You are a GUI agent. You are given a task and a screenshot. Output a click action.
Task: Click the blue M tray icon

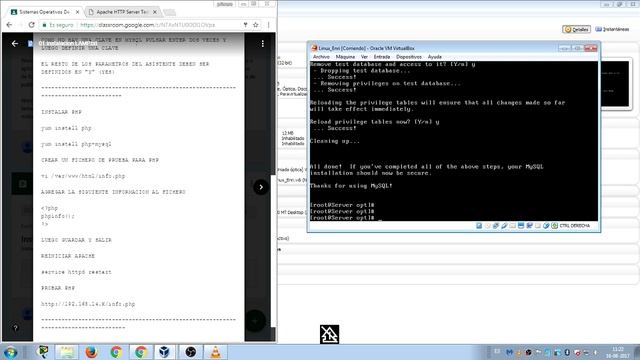(x=509, y=352)
